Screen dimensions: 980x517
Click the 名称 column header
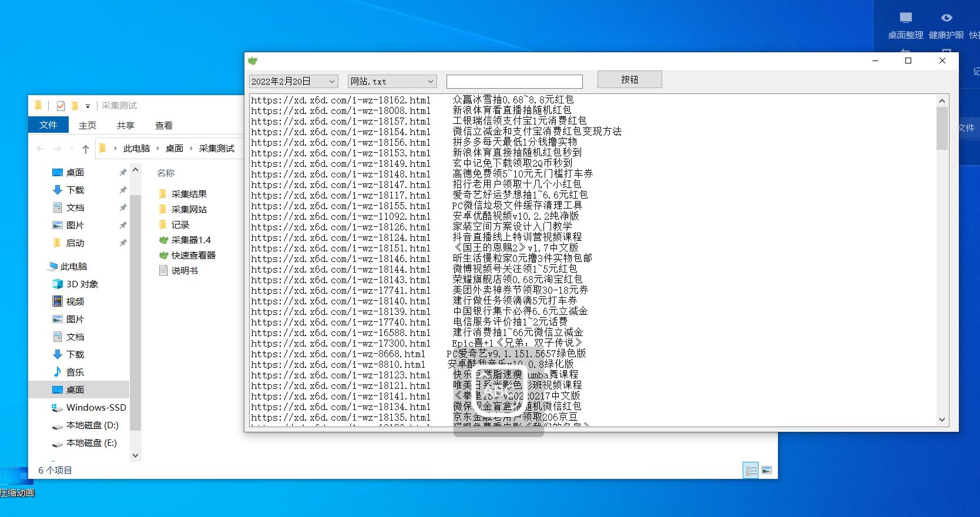click(x=166, y=173)
